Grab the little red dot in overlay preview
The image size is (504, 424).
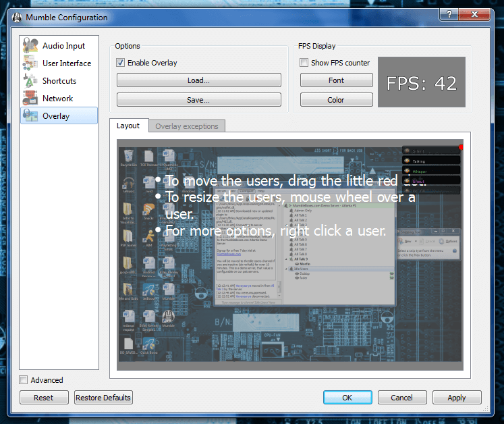coord(461,147)
